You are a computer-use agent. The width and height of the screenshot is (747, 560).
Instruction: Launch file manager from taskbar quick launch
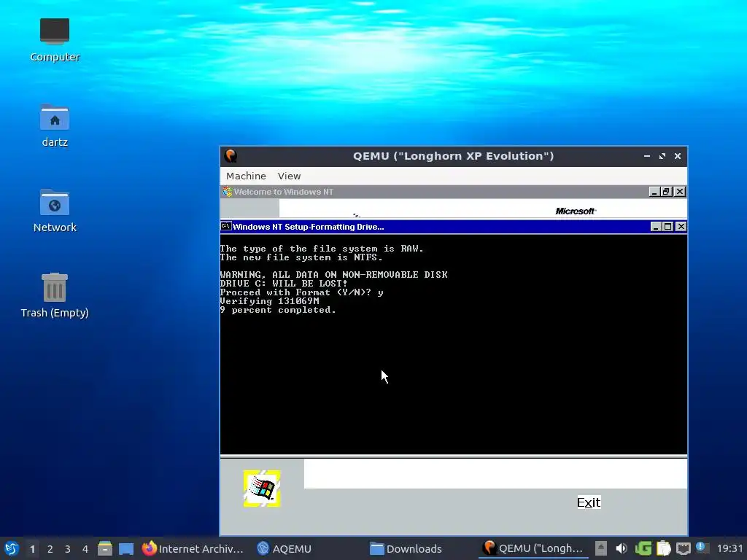[x=105, y=548]
